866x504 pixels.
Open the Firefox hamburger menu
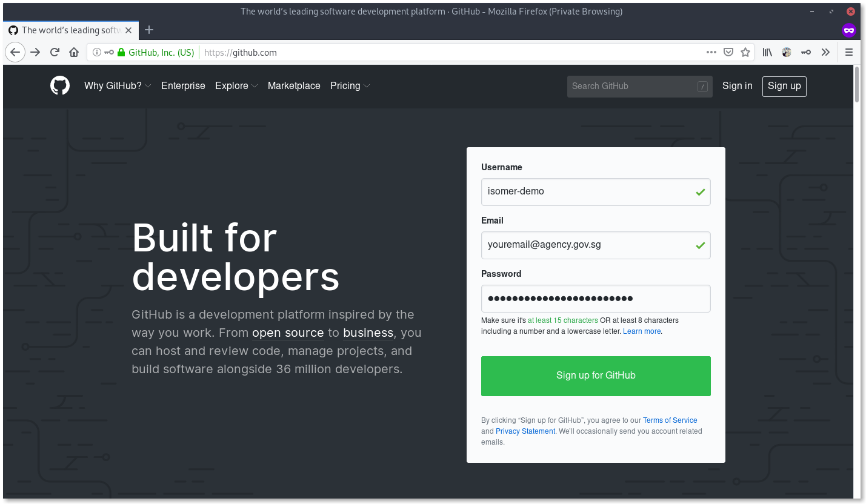[849, 52]
